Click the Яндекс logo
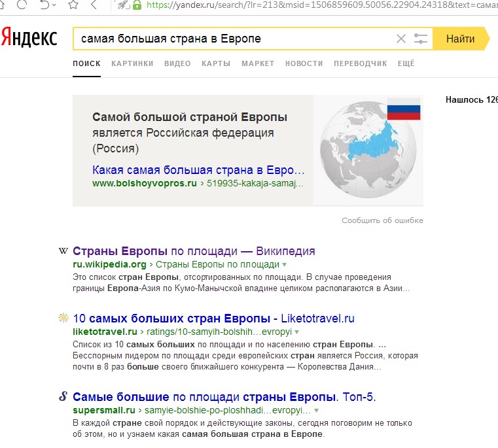The image size is (498, 448). pos(29,38)
